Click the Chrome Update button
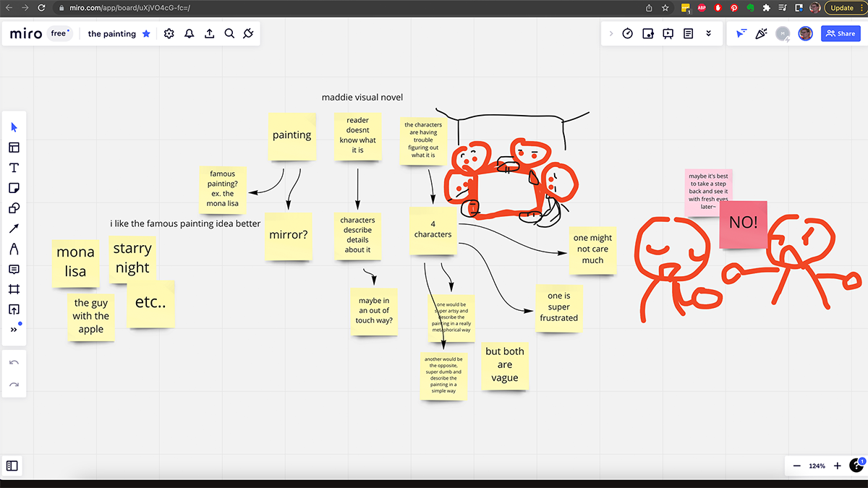The height and width of the screenshot is (488, 868). coord(841,8)
